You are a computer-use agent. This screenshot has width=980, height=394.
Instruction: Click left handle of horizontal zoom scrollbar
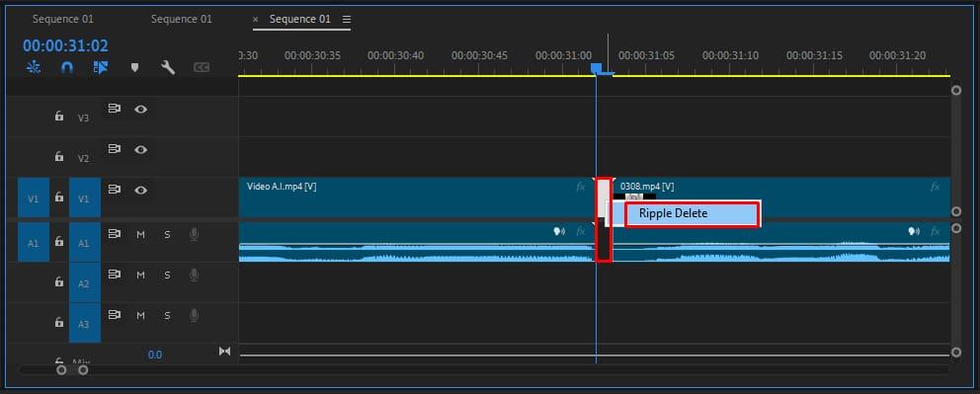(x=61, y=370)
